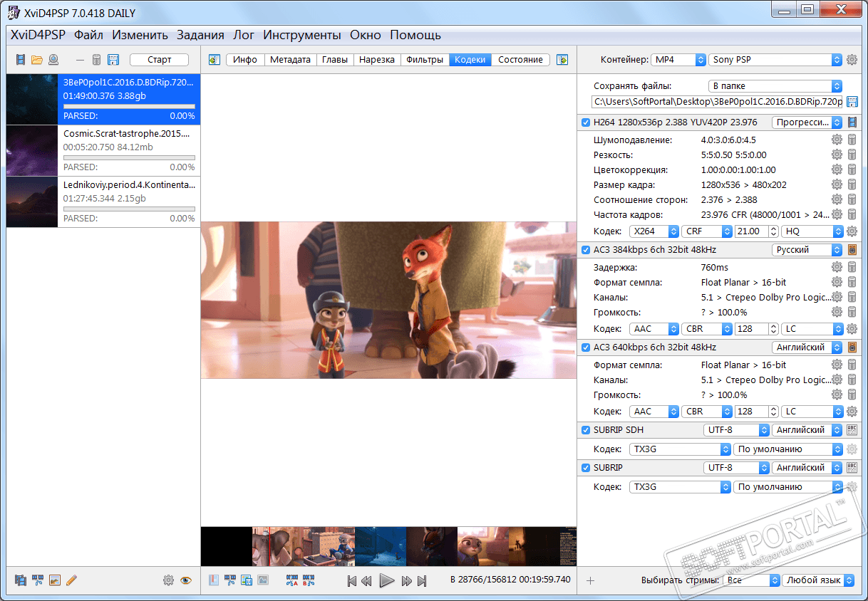Jump to the previous frame
The width and height of the screenshot is (868, 601).
click(x=367, y=581)
